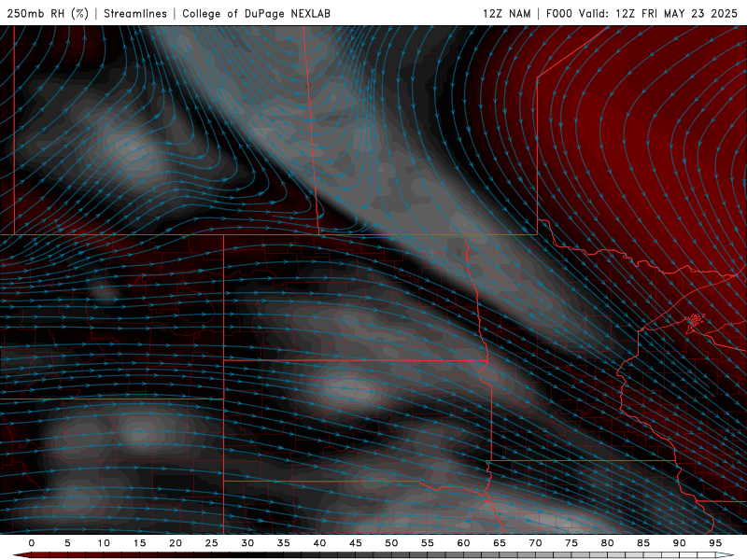Click "College of DuPage NEXLAB" text
Viewport: 747px width, 560px height.
(x=256, y=13)
